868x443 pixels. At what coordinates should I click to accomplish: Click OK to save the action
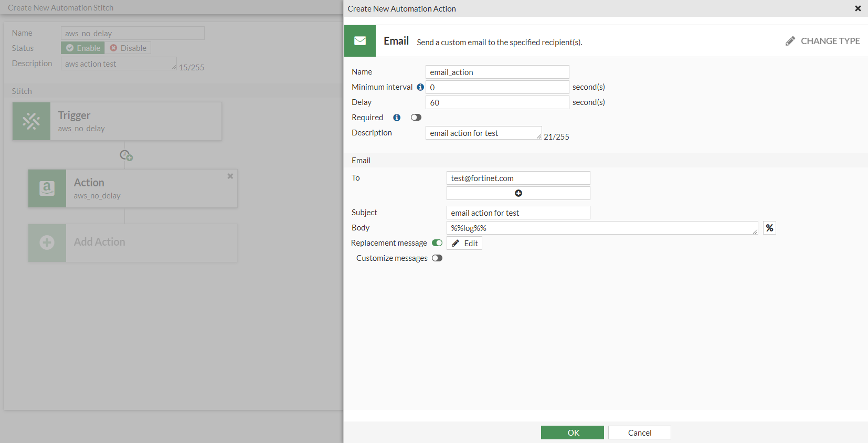[572, 433]
